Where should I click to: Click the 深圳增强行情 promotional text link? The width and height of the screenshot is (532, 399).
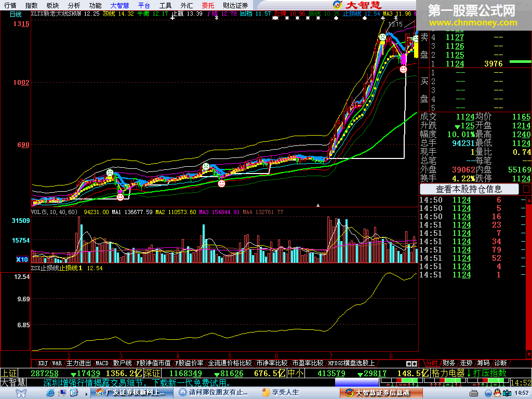(x=137, y=383)
